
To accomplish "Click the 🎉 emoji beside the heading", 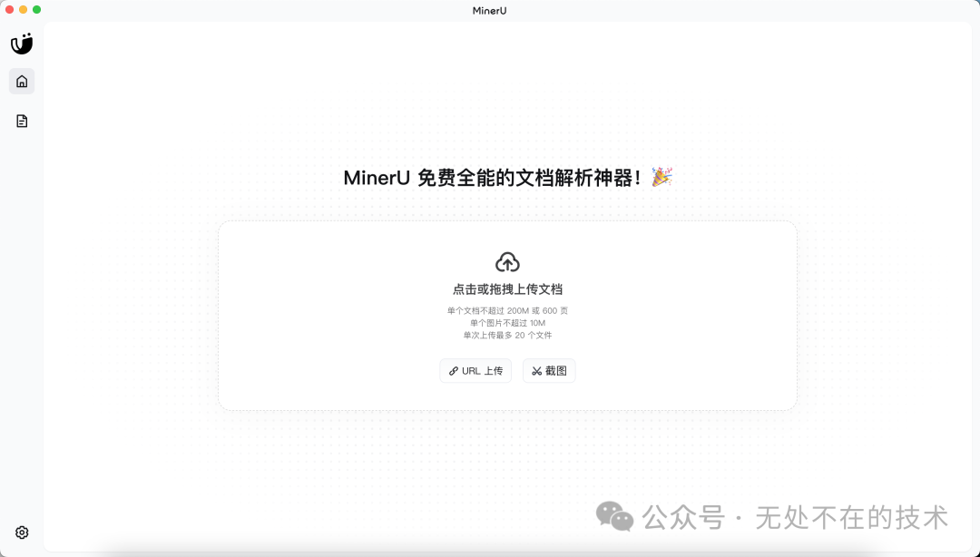I will pos(661,177).
